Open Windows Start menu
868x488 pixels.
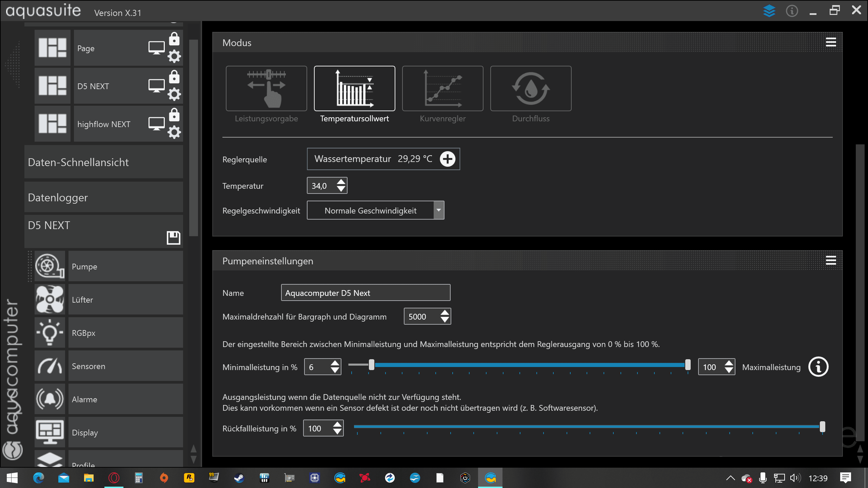[12, 478]
